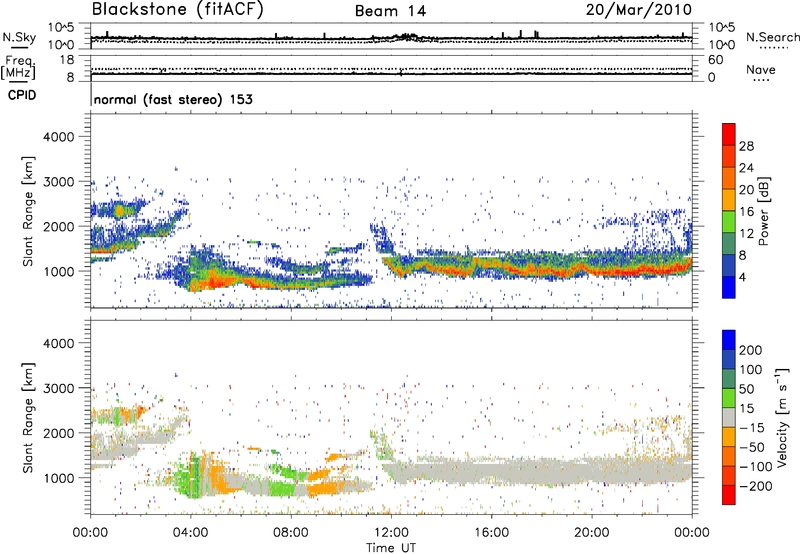The image size is (800, 554).
Task: Click the '60' Nave axis tick label
Action: 715,60
